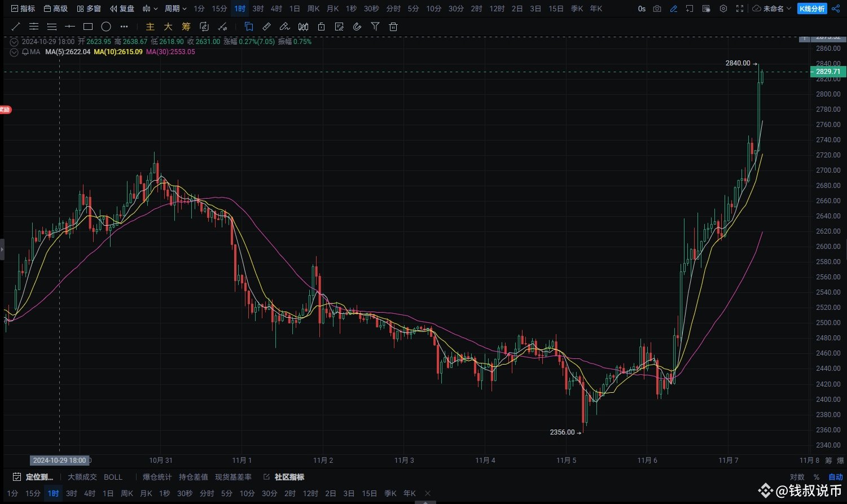847x504 pixels.
Task: Open the note edit icon
Action: [x=339, y=27]
